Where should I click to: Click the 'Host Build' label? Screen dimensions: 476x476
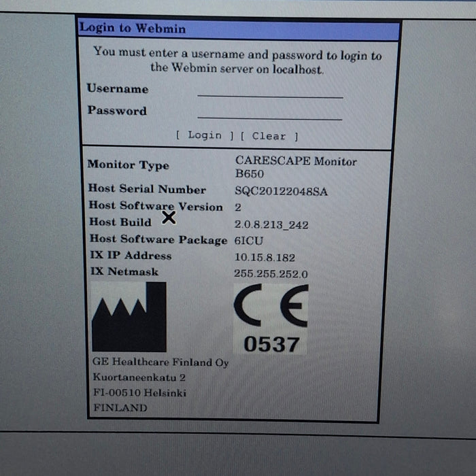coord(120,222)
